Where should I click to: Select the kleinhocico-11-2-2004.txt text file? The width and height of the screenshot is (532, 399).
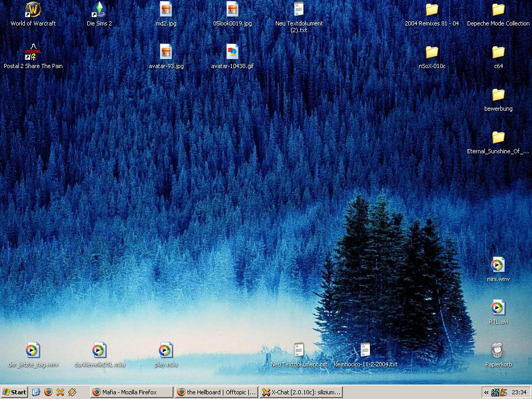pos(365,351)
